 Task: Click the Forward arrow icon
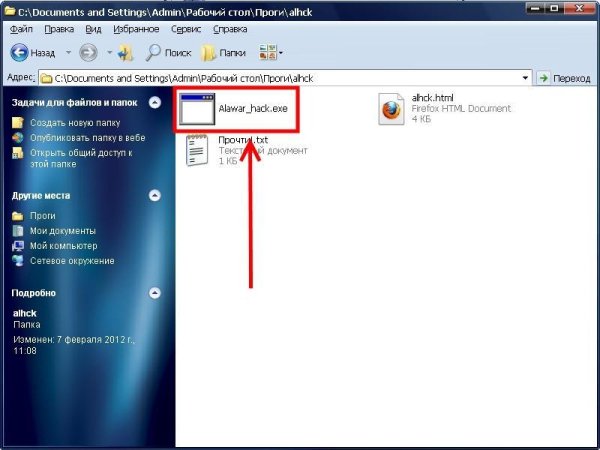click(88, 52)
